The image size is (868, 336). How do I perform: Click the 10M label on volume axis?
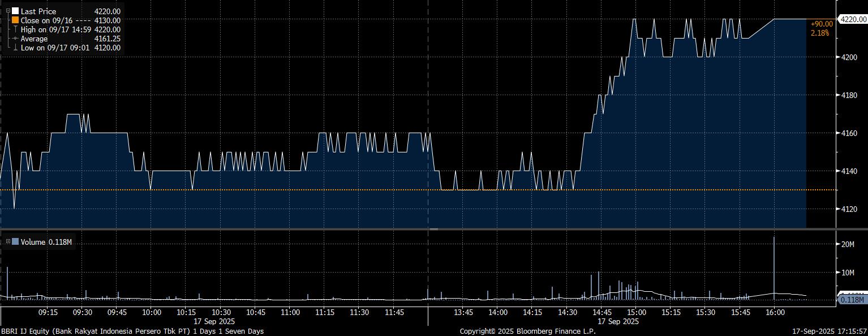coord(848,273)
